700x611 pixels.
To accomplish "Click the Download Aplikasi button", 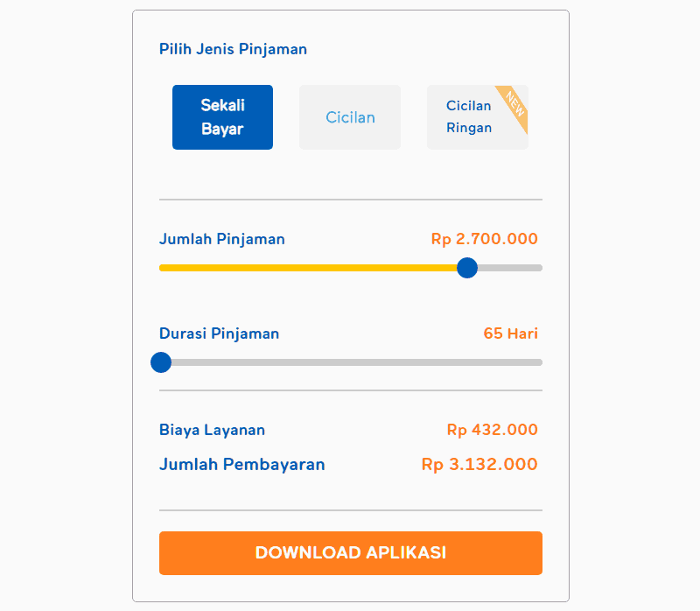I will 350,553.
